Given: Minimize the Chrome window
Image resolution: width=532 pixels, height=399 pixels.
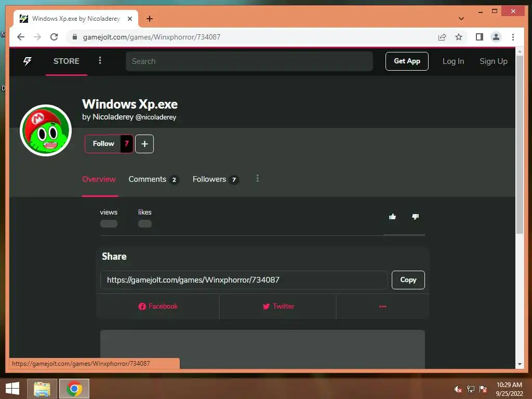Looking at the screenshot, I should click(481, 11).
